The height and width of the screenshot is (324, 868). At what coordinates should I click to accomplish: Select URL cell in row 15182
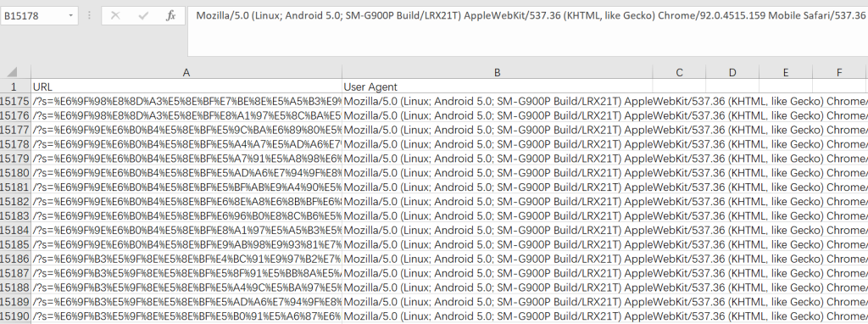(x=186, y=202)
